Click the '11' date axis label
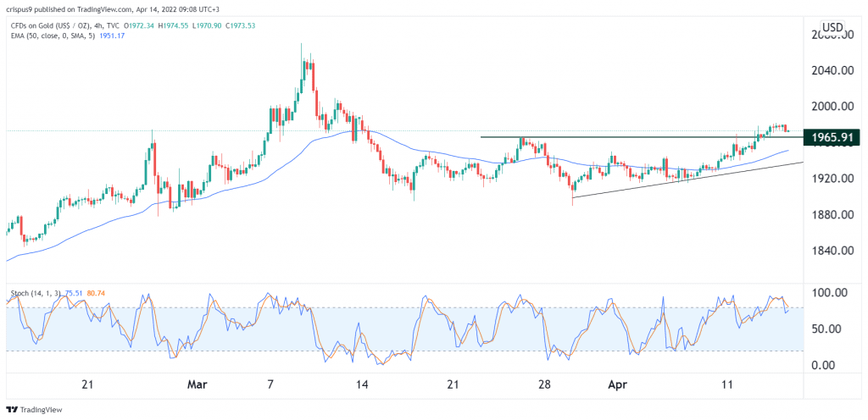Image resolution: width=868 pixels, height=420 pixels. coord(727,384)
